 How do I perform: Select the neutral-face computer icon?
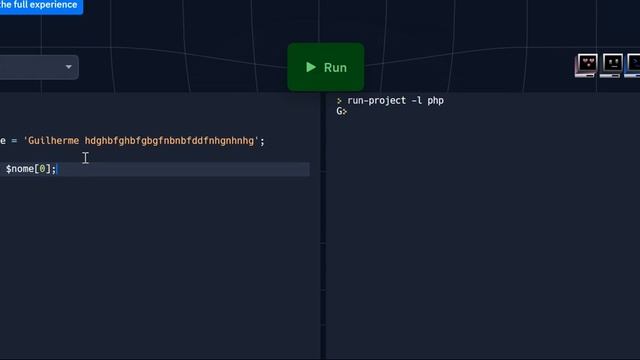click(611, 65)
